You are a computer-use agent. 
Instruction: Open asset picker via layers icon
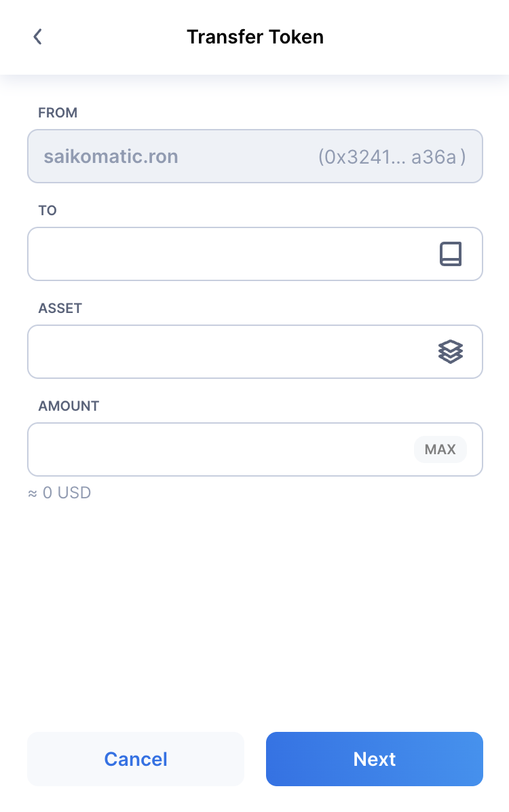451,352
